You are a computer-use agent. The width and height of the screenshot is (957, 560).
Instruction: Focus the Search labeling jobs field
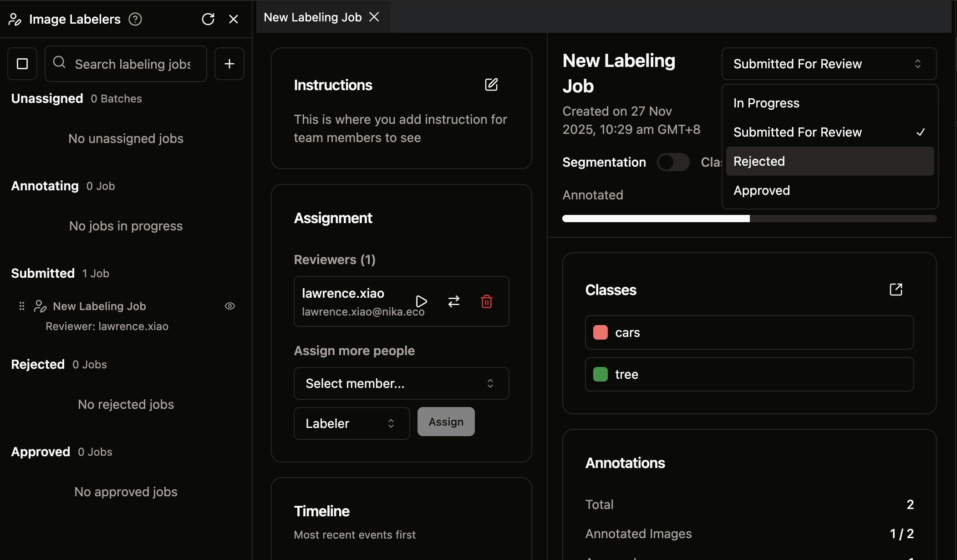[133, 64]
